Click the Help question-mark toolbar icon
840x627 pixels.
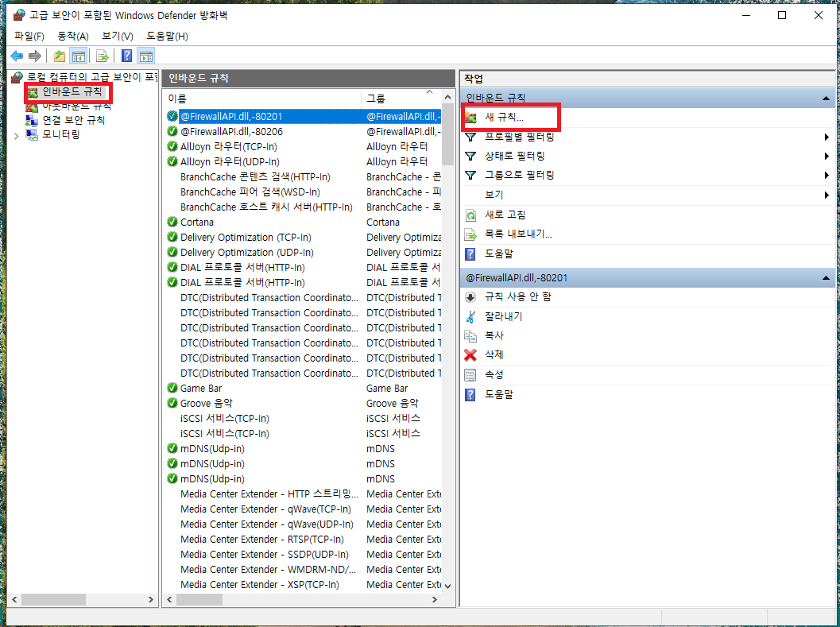pos(126,56)
